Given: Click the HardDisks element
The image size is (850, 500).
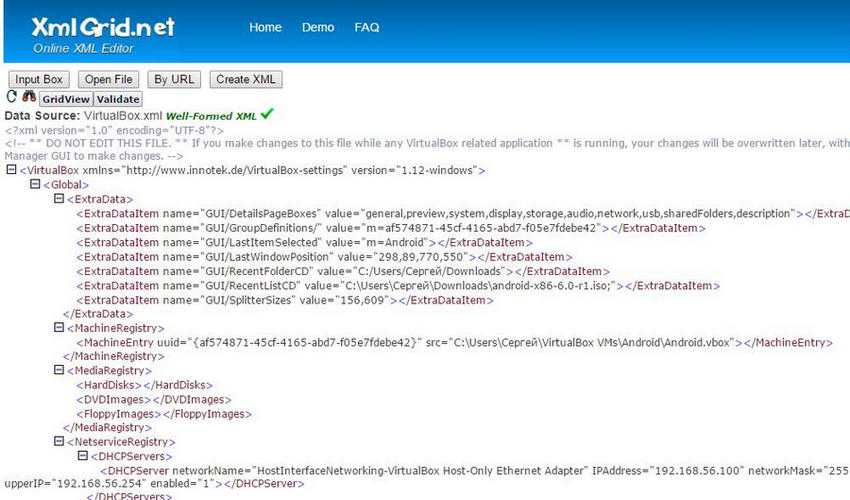Looking at the screenshot, I should (144, 385).
